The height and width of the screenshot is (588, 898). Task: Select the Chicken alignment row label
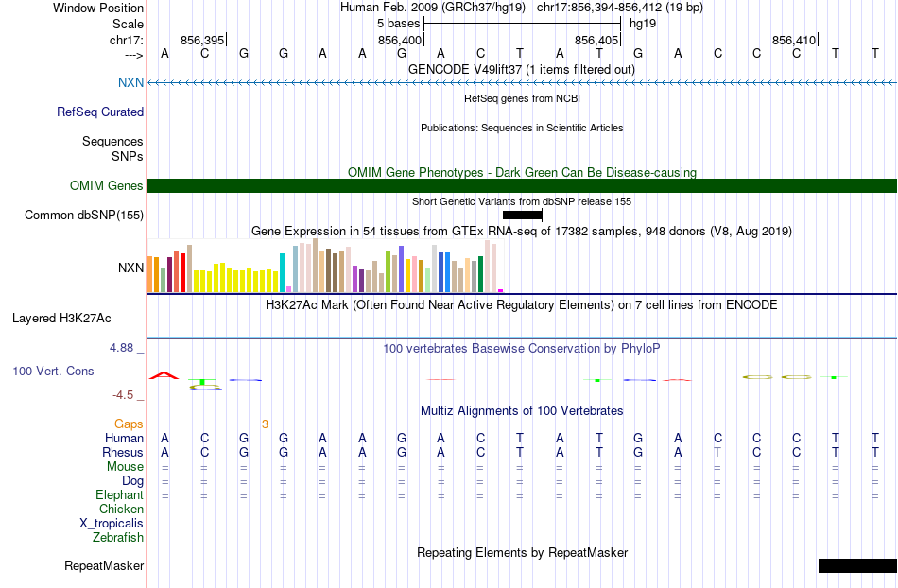tap(121, 509)
